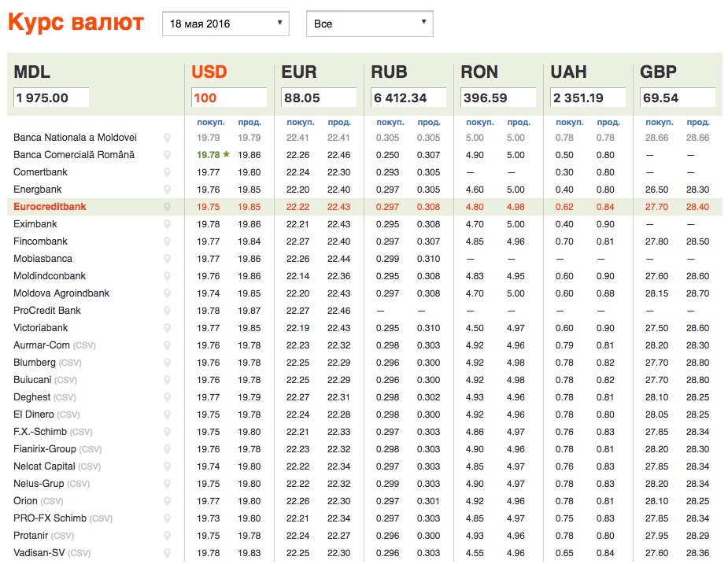The height and width of the screenshot is (564, 728).
Task: Open the Moldova Agroindbank link
Action: click(x=61, y=293)
